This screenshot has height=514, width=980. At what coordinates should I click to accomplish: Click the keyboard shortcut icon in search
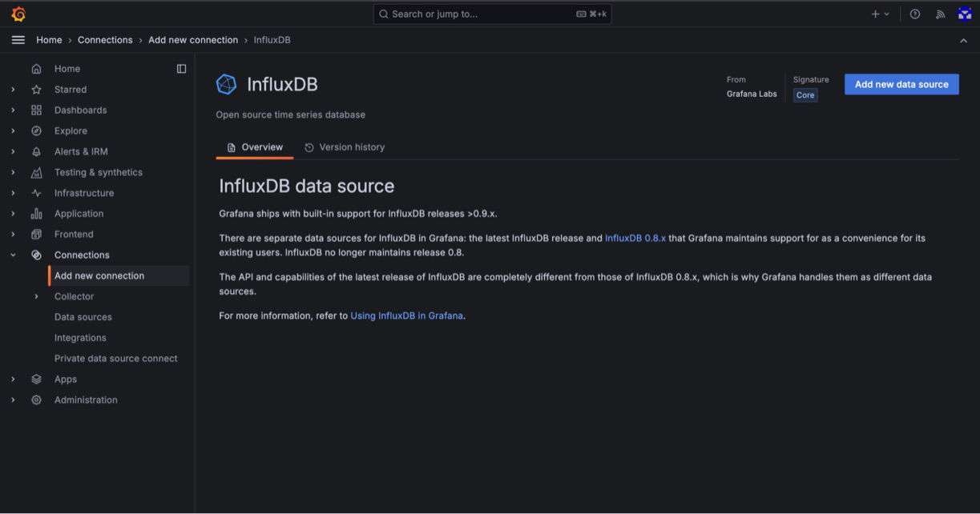(581, 14)
